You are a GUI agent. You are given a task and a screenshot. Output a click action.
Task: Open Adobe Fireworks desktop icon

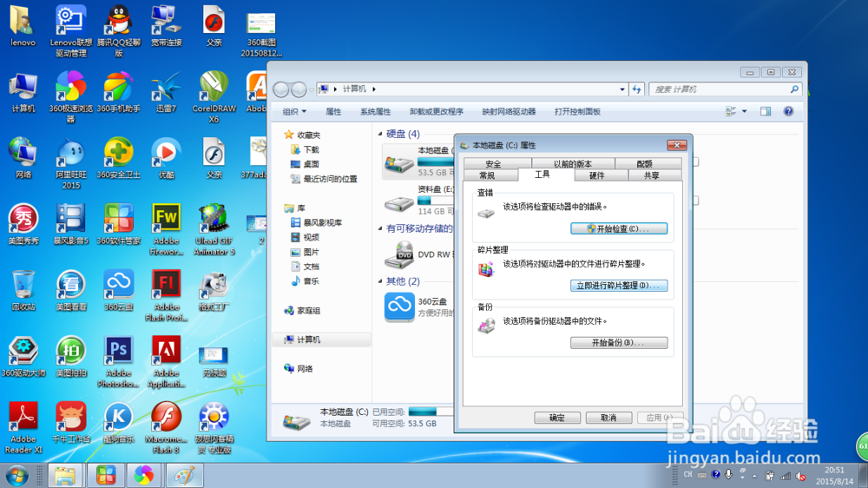[x=166, y=229]
